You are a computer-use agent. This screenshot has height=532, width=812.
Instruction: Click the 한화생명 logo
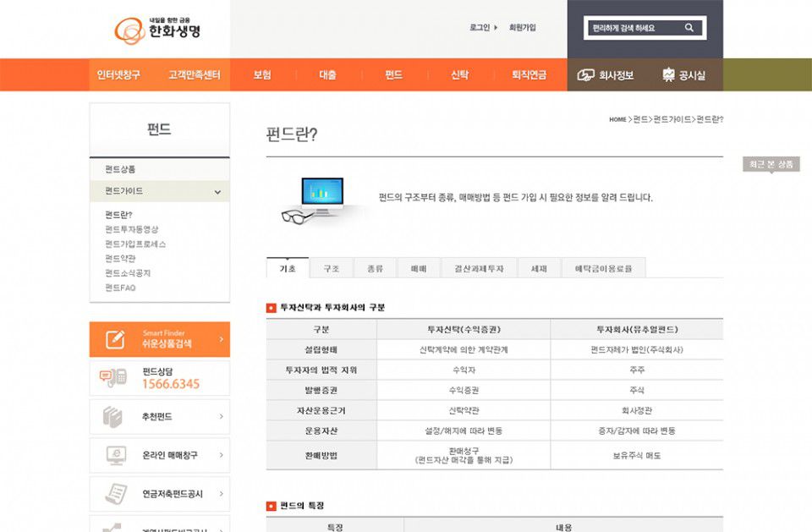[158, 30]
